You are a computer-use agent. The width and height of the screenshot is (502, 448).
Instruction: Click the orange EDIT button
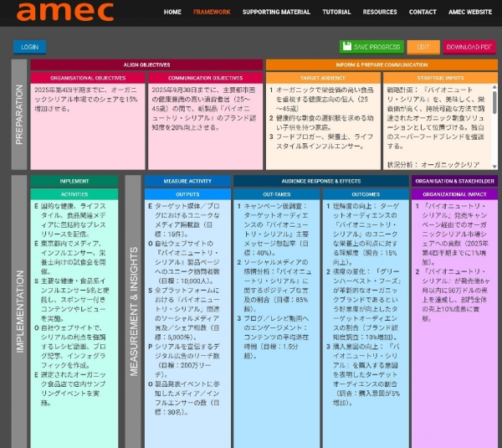[x=423, y=47]
